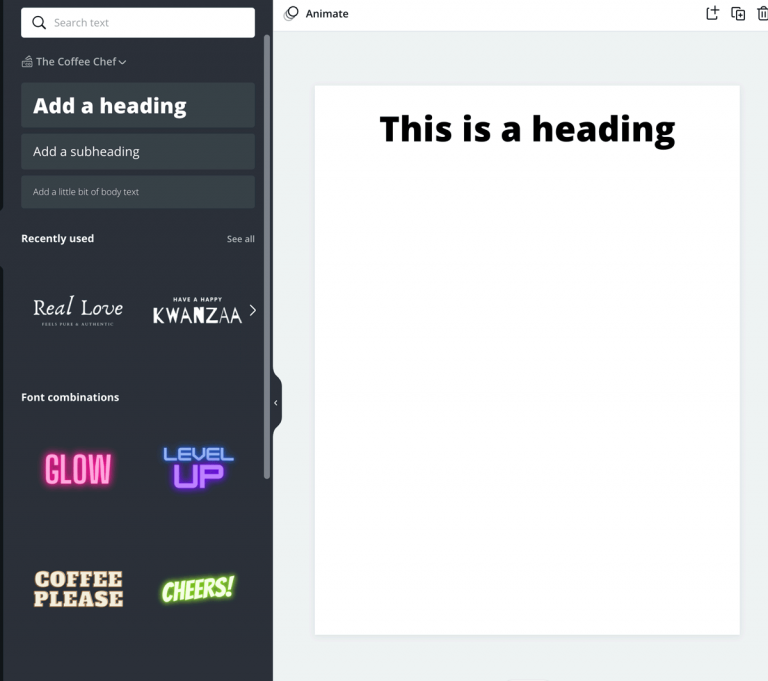
Task: Select the 'This is a heading' text on canvas
Action: tap(527, 129)
